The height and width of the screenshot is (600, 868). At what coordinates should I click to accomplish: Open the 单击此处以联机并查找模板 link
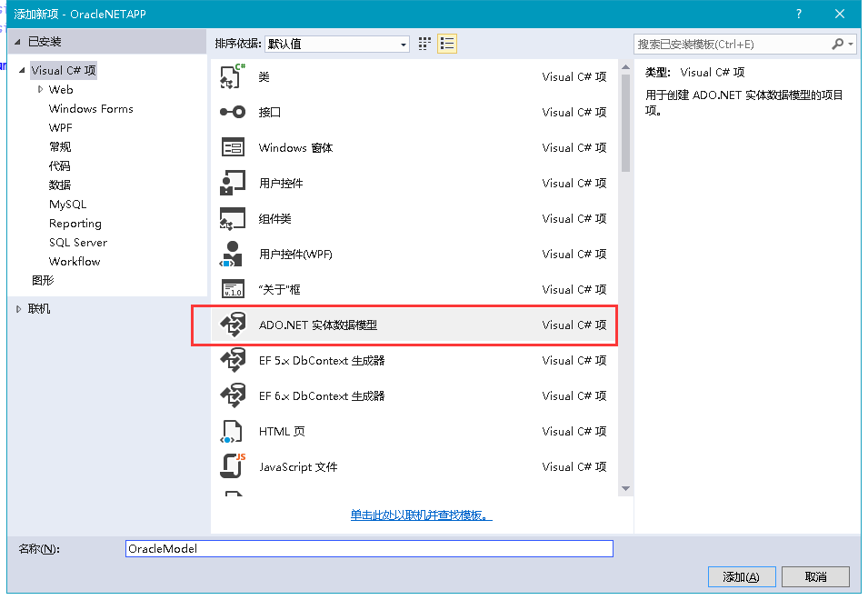(421, 515)
